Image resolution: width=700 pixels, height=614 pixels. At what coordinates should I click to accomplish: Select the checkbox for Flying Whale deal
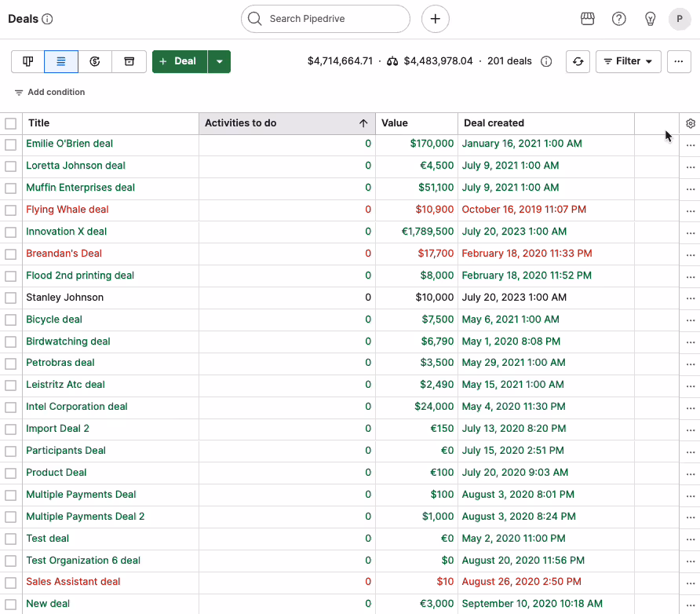coord(11,210)
